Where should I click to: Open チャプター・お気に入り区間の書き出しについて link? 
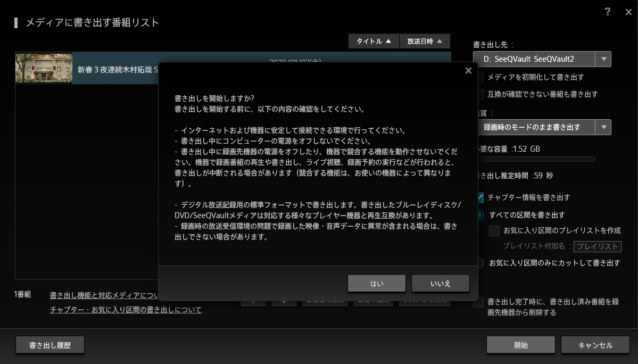point(126,310)
